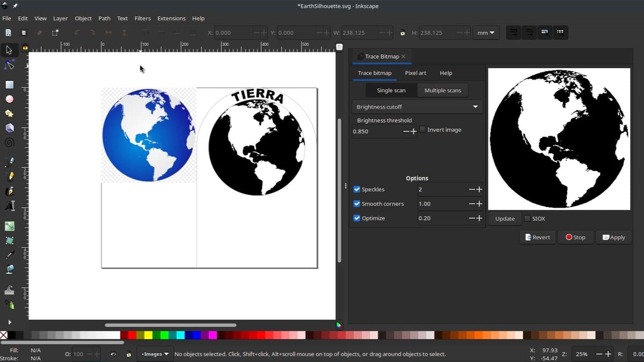Click Select All in All Layers icon
The height and width of the screenshot is (362, 644).
click(24, 33)
